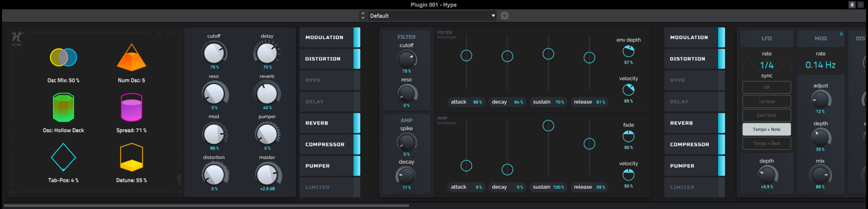Click the macro mod knob
The height and width of the screenshot is (209, 868).
[214, 134]
